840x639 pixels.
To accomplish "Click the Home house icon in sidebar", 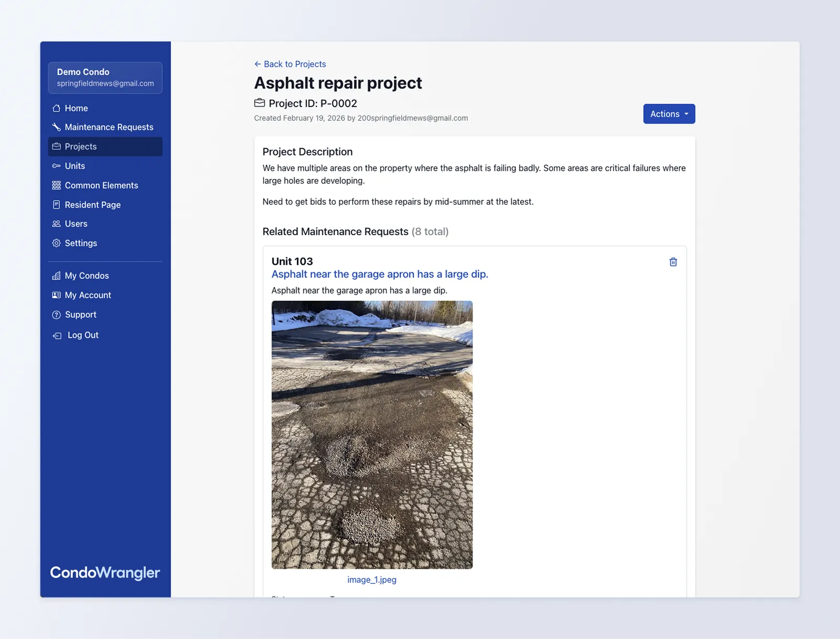I will pos(56,108).
